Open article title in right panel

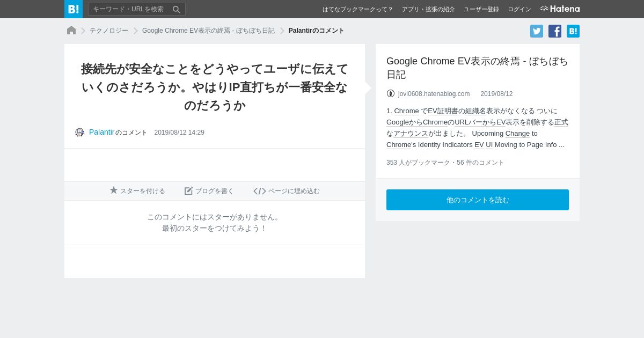tap(477, 68)
